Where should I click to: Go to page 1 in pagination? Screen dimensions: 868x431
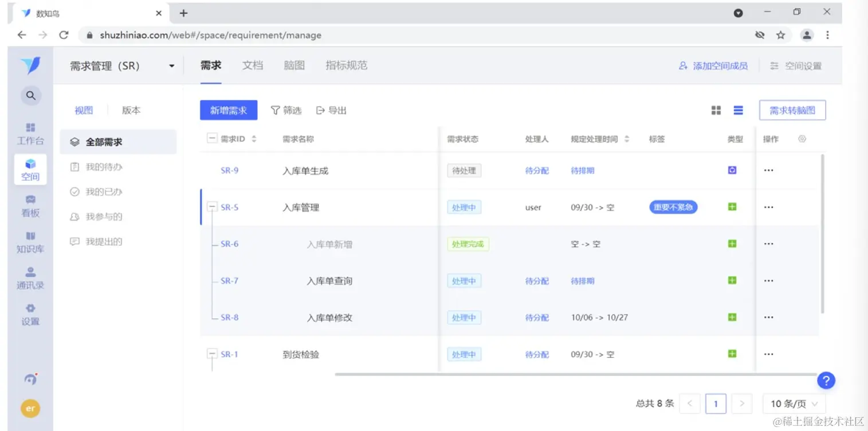(716, 403)
